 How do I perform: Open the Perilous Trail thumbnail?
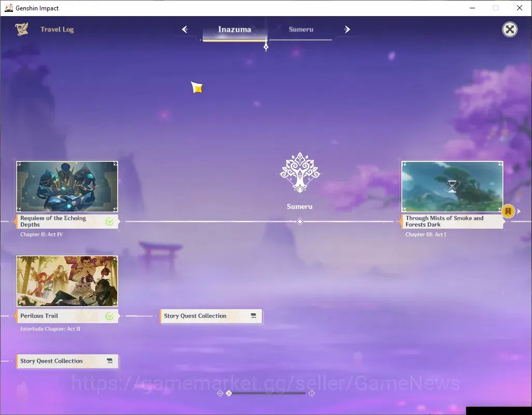click(67, 281)
